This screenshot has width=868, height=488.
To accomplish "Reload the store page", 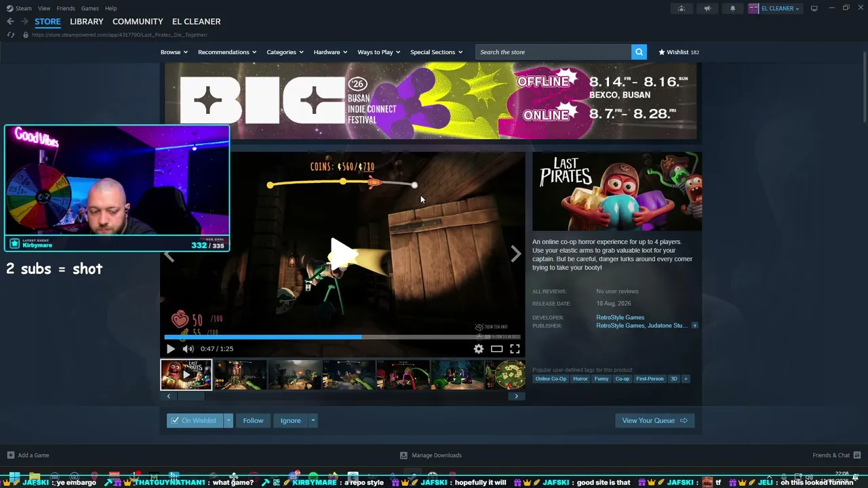I will [11, 35].
